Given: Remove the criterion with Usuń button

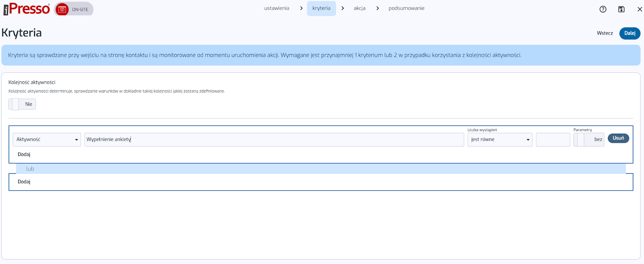Looking at the screenshot, I should coord(618,138).
